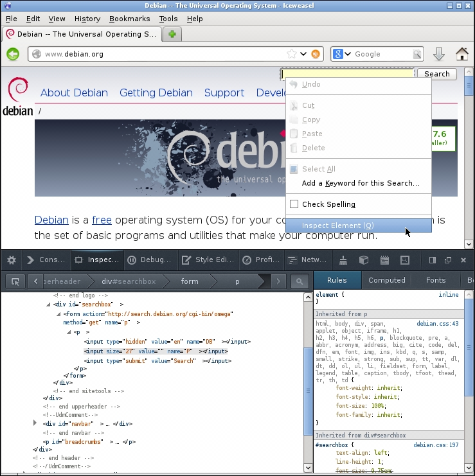Click the inspector search magnifier button
Viewport: 475px width, 476px height.
pyautogui.click(x=300, y=281)
